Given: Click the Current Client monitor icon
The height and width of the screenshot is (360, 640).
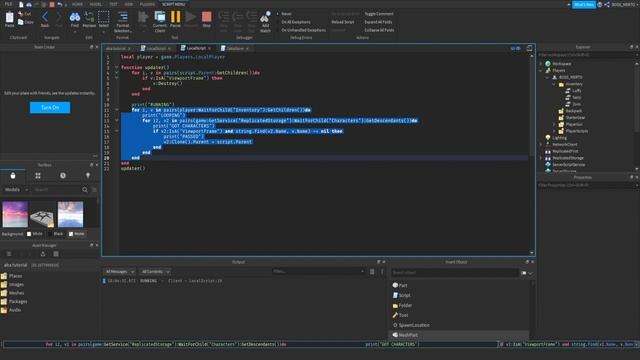Looking at the screenshot, I should 160,17.
